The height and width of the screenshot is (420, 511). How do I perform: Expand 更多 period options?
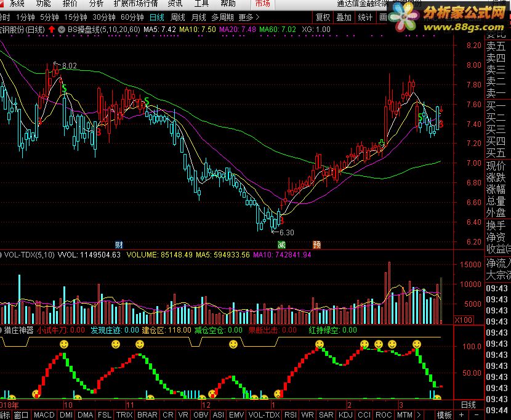[249, 17]
